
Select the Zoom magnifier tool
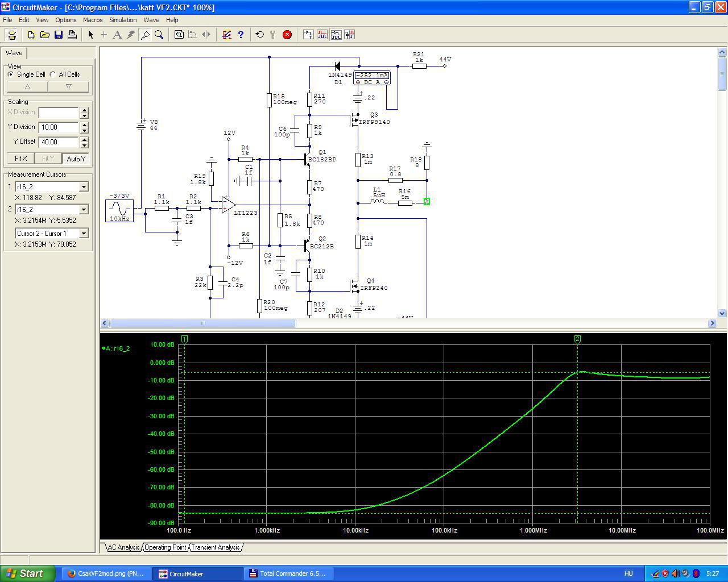159,35
